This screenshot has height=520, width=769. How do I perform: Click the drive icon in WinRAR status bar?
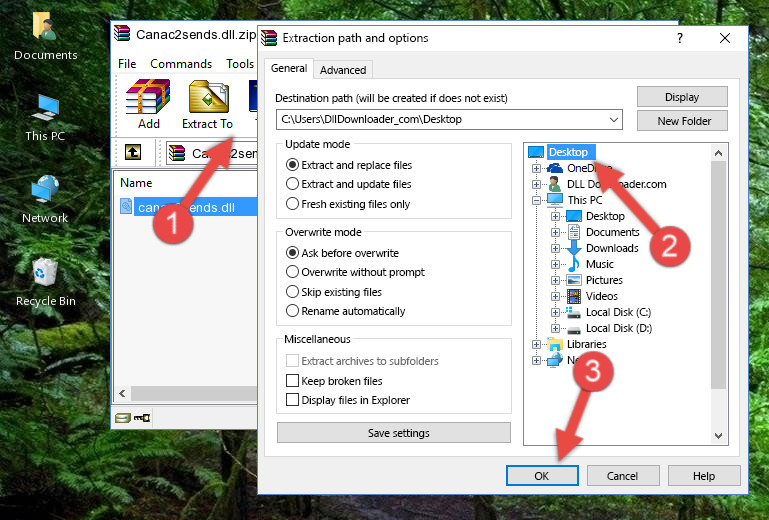pyautogui.click(x=123, y=418)
